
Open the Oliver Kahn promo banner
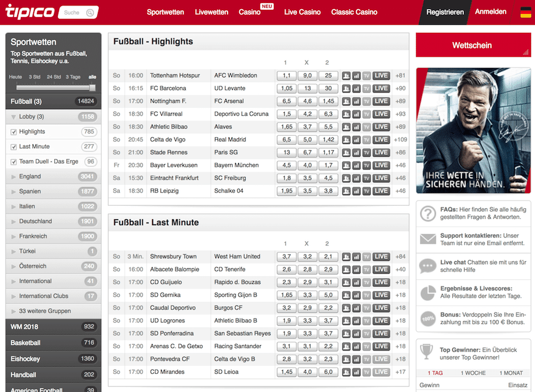click(473, 130)
